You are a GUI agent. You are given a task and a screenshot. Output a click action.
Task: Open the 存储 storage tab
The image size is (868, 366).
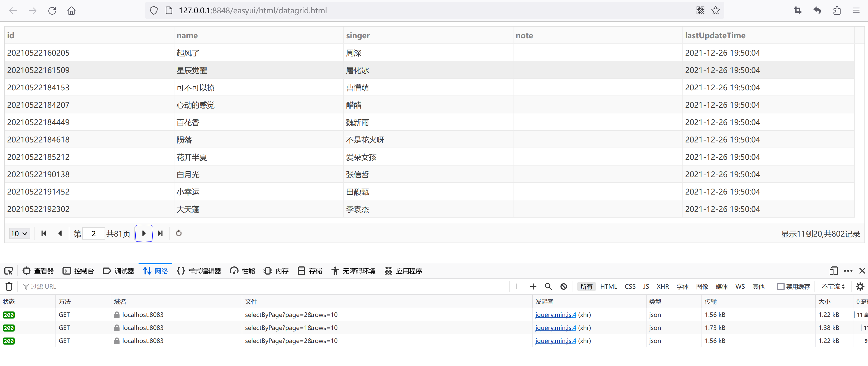(x=310, y=271)
